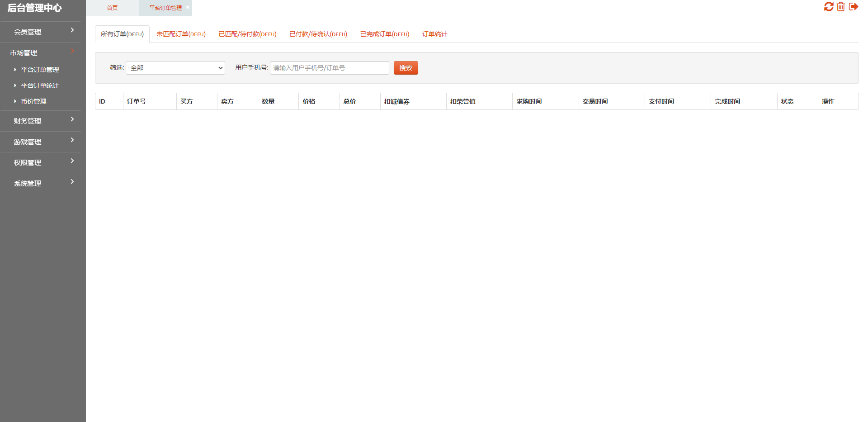Expand the 会员管理 chevron
This screenshot has height=422, width=868.
tap(72, 30)
